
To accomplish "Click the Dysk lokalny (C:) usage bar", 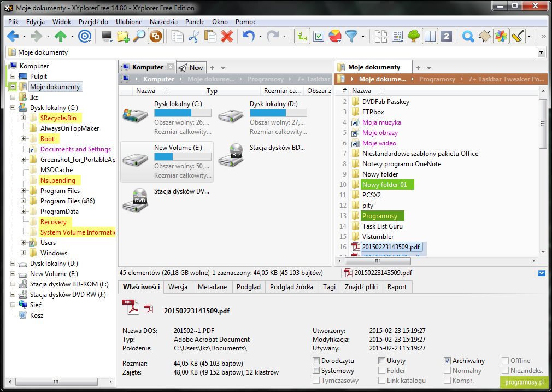I will pos(183,113).
